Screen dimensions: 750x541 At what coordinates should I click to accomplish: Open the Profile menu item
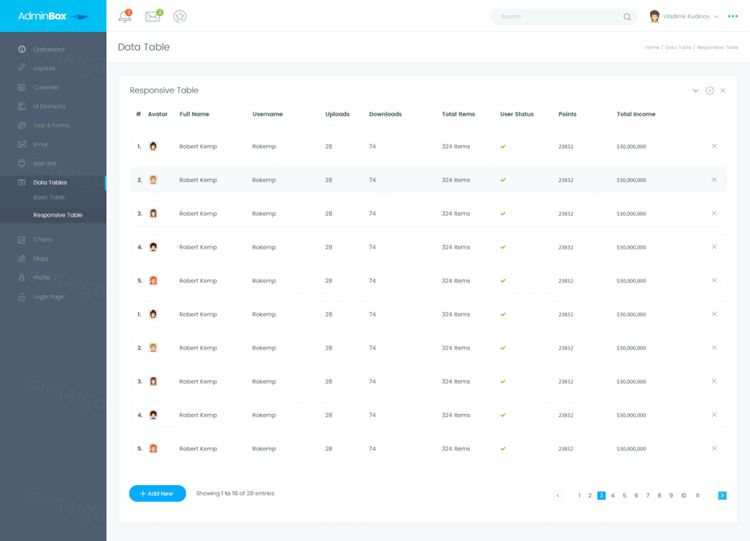(42, 277)
